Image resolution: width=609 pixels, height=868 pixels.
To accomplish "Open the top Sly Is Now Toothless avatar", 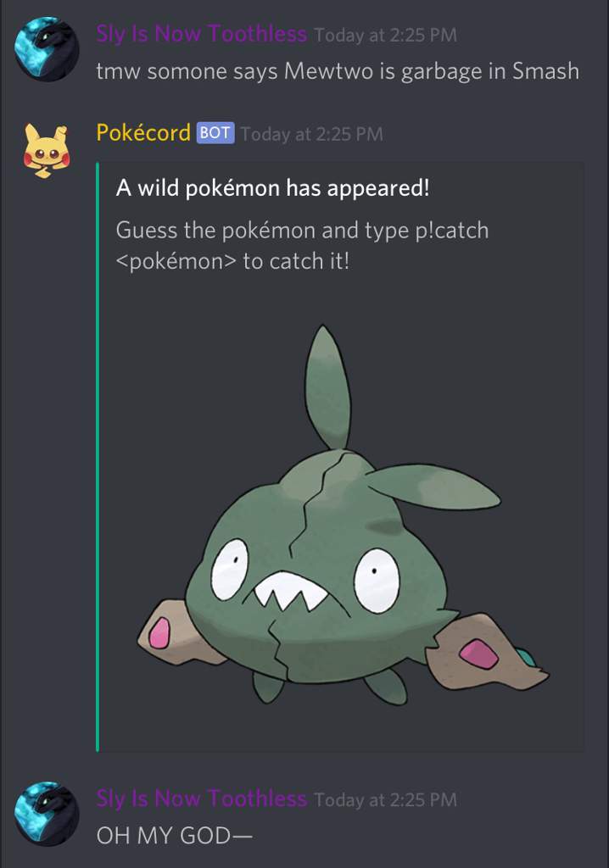I will pyautogui.click(x=47, y=49).
